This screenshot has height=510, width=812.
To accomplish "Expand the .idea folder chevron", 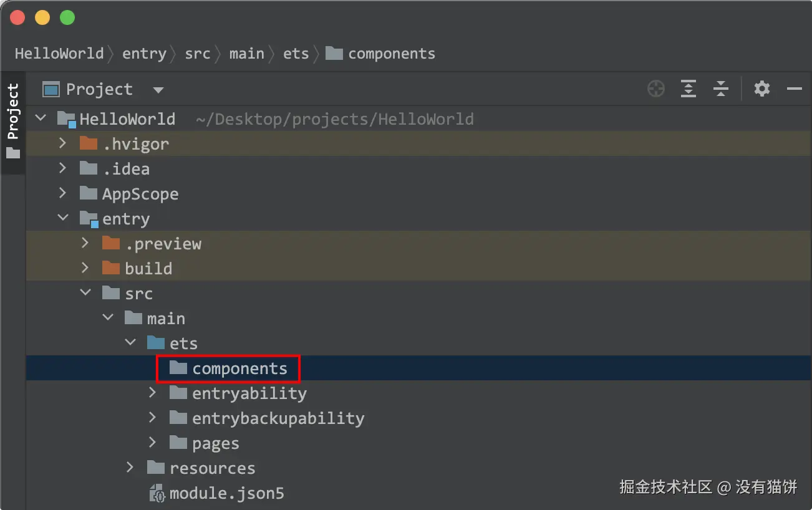I will [62, 168].
